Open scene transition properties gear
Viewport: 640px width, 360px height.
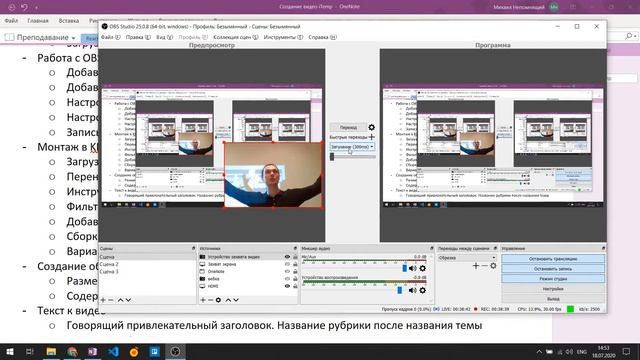[x=493, y=266]
